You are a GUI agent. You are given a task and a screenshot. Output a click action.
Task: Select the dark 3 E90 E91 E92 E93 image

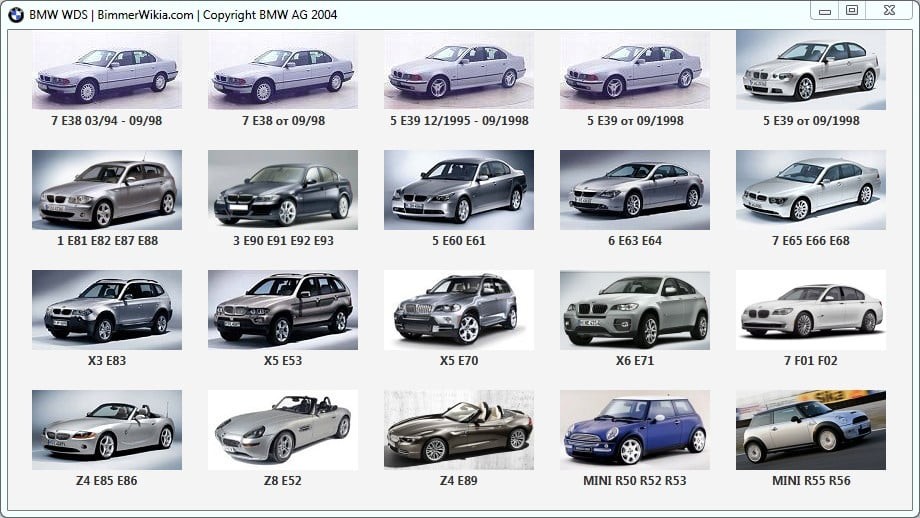(283, 190)
